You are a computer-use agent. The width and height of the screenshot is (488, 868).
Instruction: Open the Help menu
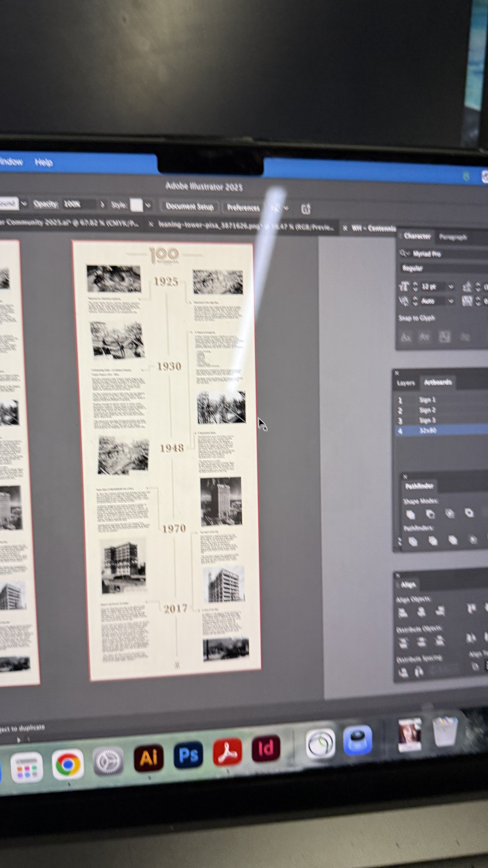[44, 162]
